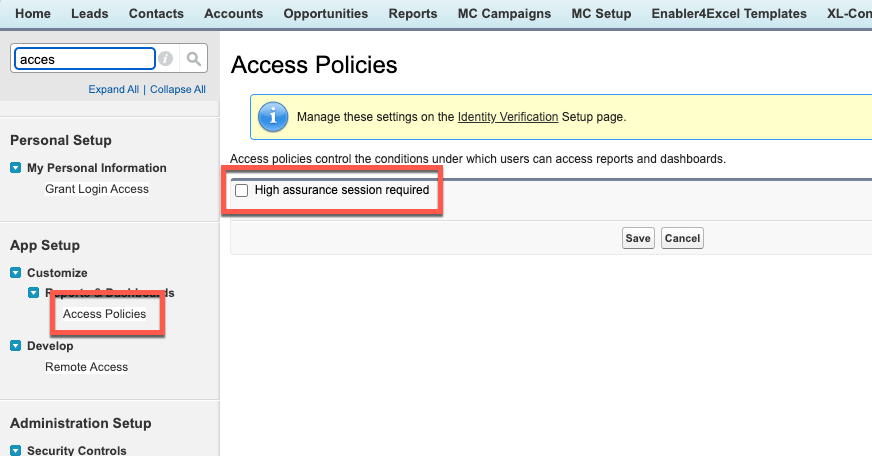Enable High assurance session required checkbox
Screen dimensions: 872x456
(x=241, y=190)
